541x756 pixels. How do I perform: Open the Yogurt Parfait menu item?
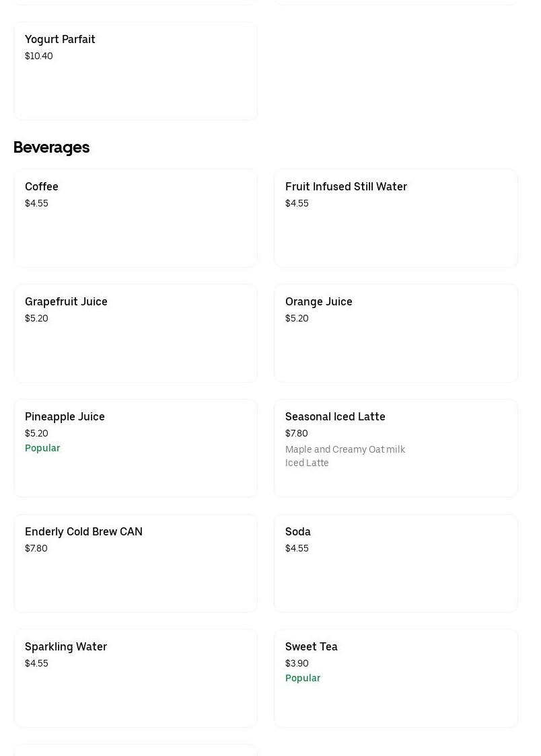(135, 71)
